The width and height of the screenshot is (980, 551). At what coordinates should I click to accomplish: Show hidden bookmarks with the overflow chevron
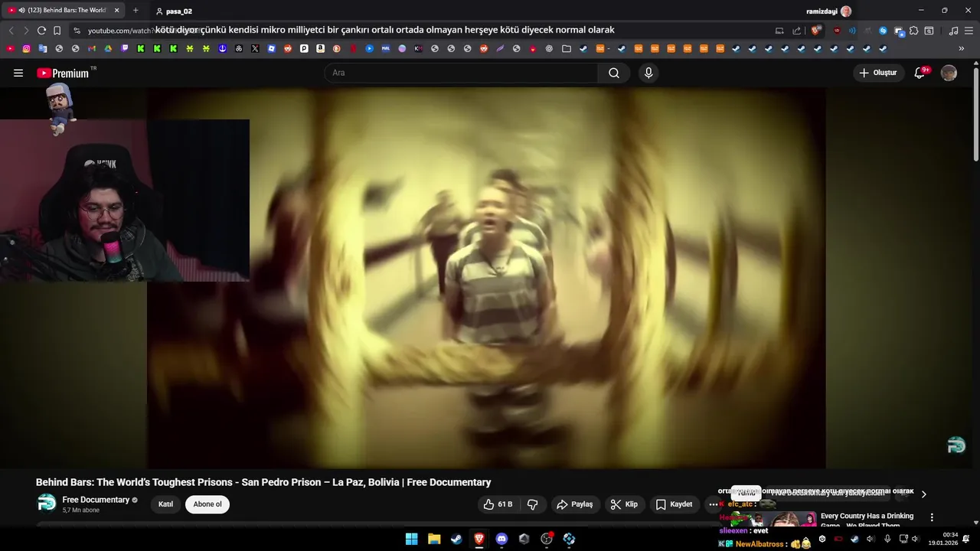click(x=961, y=48)
